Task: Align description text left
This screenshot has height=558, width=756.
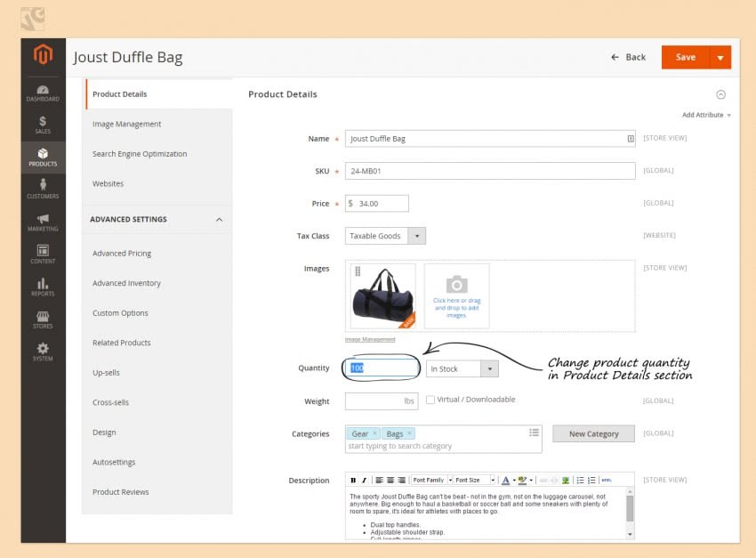Action: tap(380, 481)
